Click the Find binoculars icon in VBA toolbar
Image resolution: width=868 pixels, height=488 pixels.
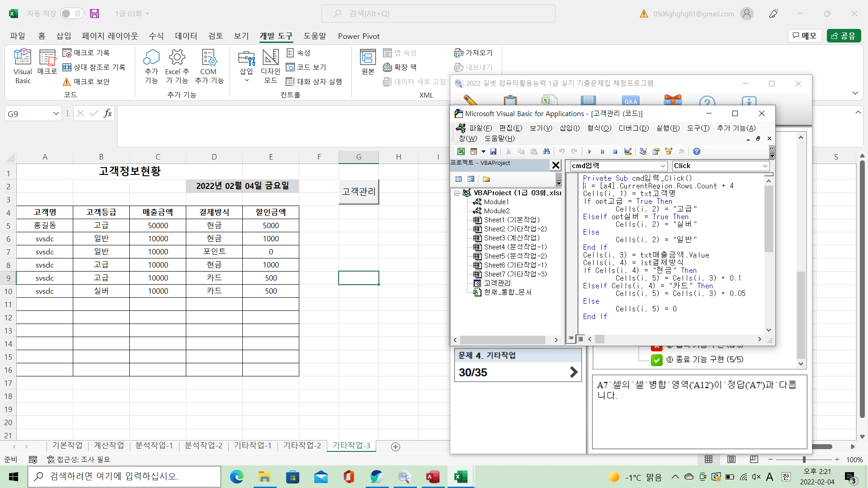tap(547, 151)
